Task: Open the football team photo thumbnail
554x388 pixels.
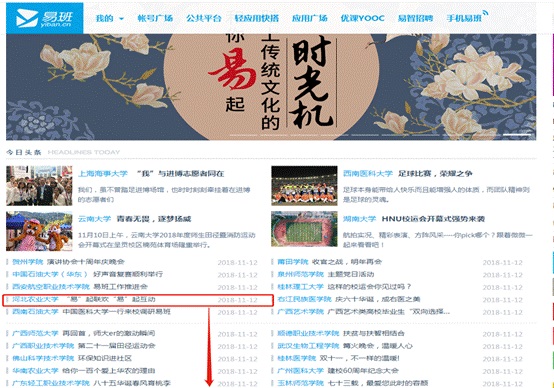Action: (304, 186)
